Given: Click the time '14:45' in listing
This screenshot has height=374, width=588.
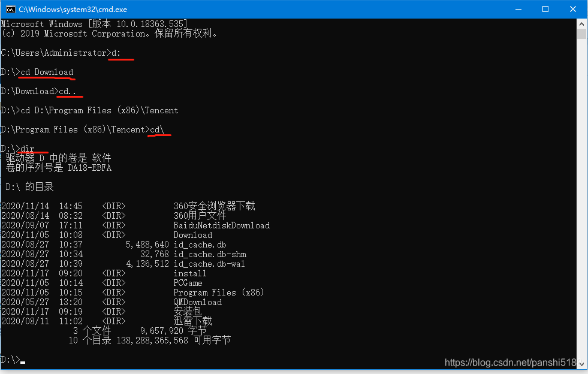Looking at the screenshot, I should (71, 206).
